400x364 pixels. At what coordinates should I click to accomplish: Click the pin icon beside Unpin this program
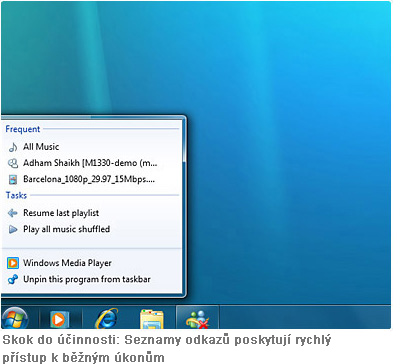(x=13, y=279)
